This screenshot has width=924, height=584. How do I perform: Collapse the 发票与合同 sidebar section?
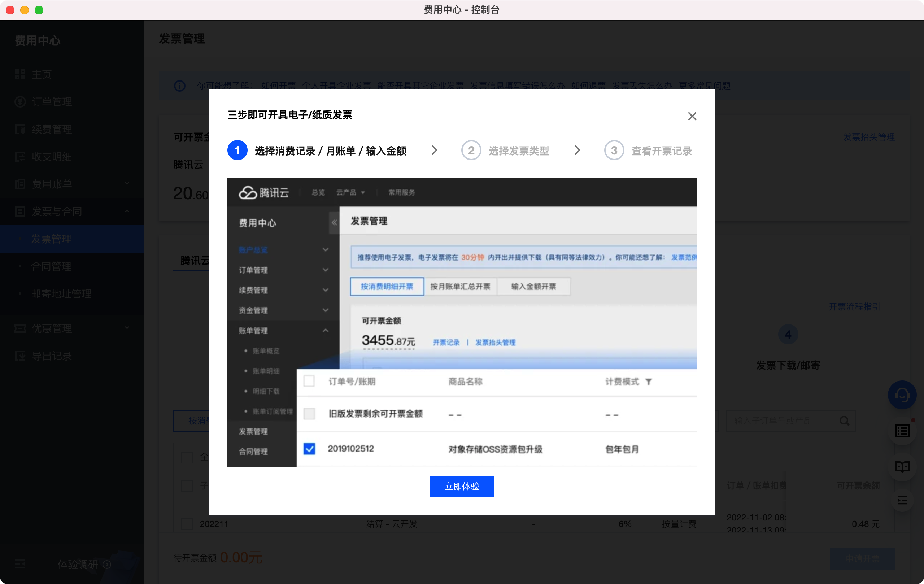pyautogui.click(x=127, y=211)
